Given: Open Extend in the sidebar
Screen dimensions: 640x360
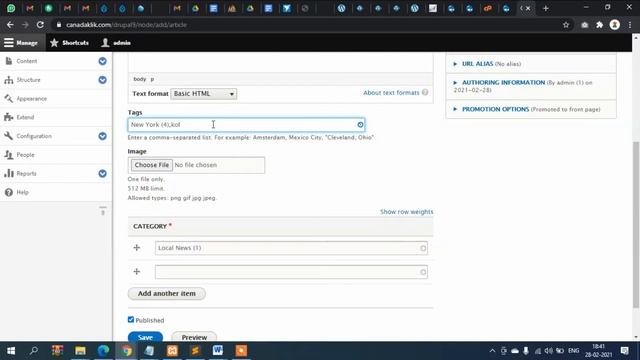Looking at the screenshot, I should [x=25, y=118].
